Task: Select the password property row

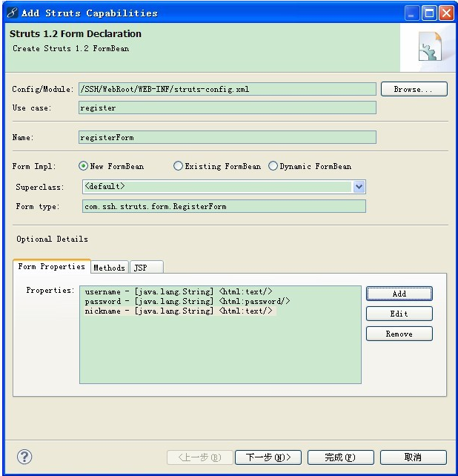Action: pos(187,302)
